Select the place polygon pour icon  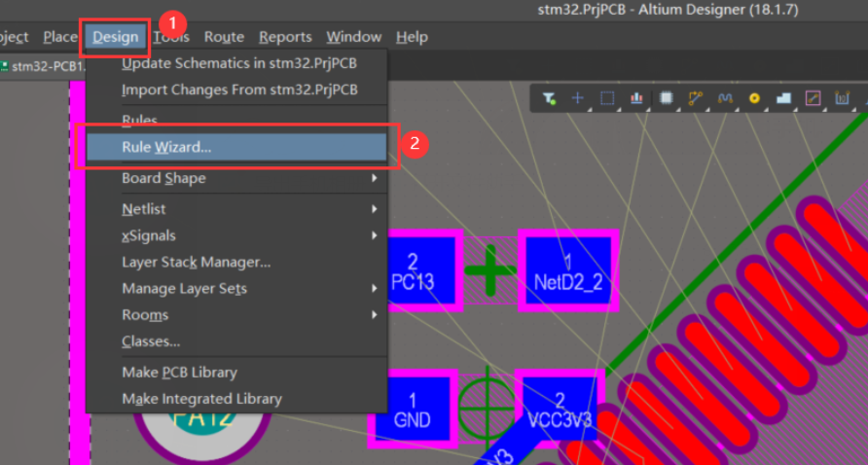click(784, 98)
